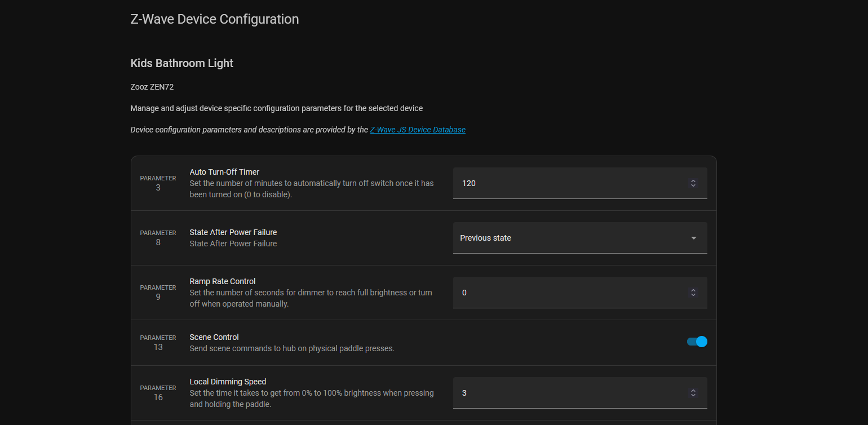Decrement the Auto Turn-Off Timer value

693,186
